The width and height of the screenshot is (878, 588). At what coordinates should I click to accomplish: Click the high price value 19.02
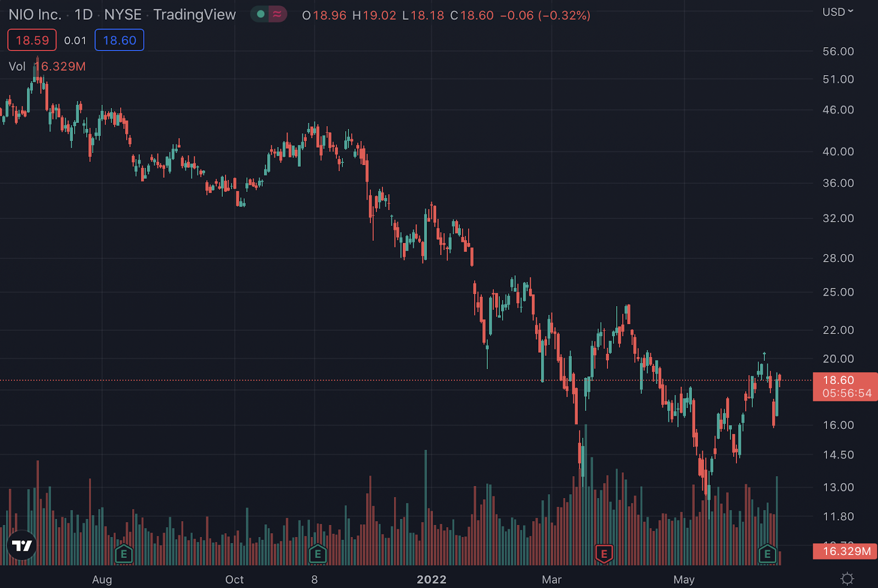[x=380, y=15]
